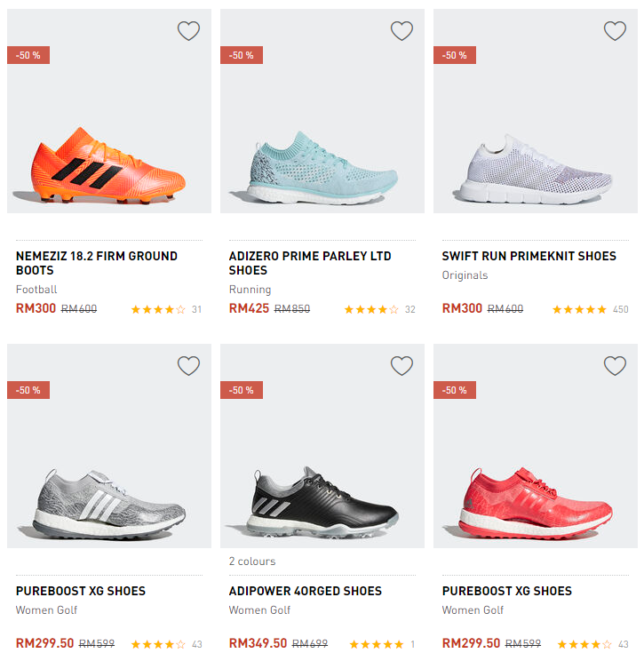Viewport: 644px width, 661px height.
Task: Show star ratings for Swift Run Primeknit
Action: click(579, 310)
